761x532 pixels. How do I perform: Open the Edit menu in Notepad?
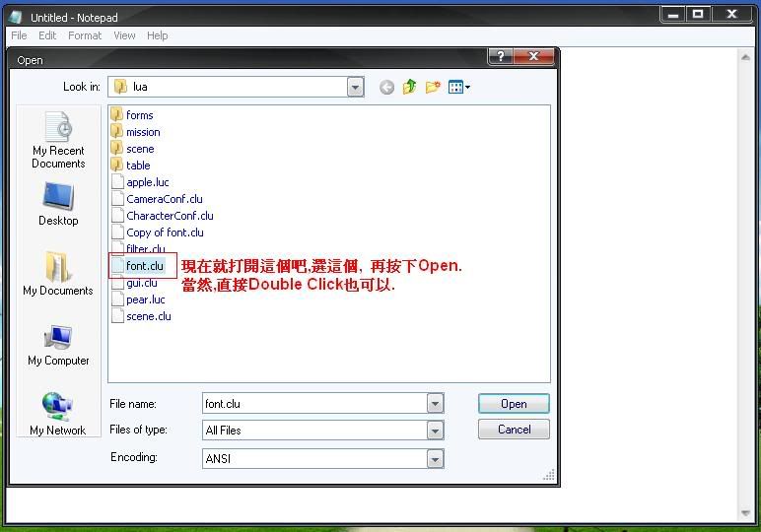[47, 35]
